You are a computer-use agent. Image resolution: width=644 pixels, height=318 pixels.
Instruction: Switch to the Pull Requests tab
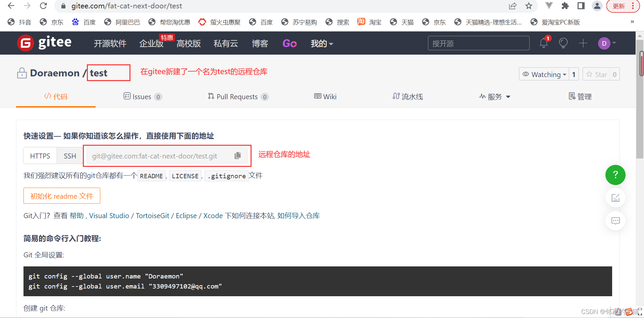(238, 97)
